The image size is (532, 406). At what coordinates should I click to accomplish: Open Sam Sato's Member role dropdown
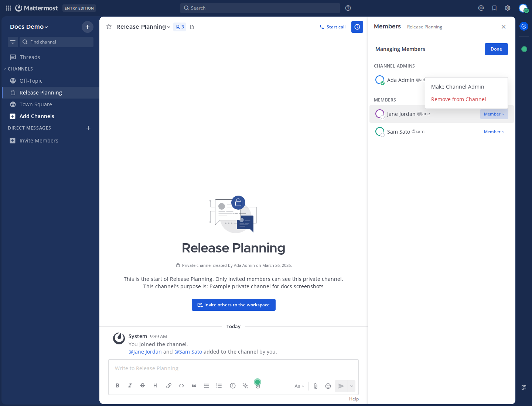(x=494, y=132)
